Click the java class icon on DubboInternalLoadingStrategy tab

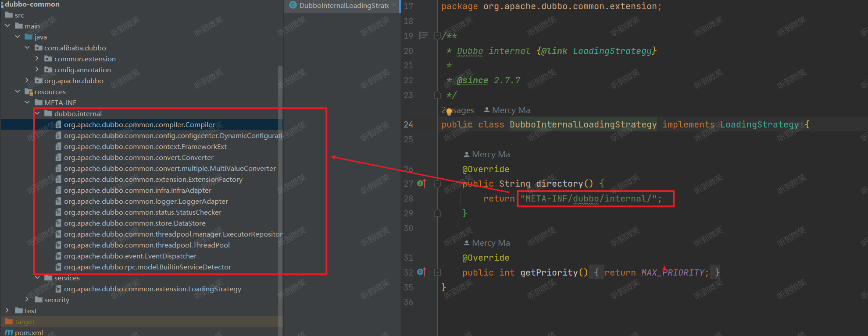point(293,5)
